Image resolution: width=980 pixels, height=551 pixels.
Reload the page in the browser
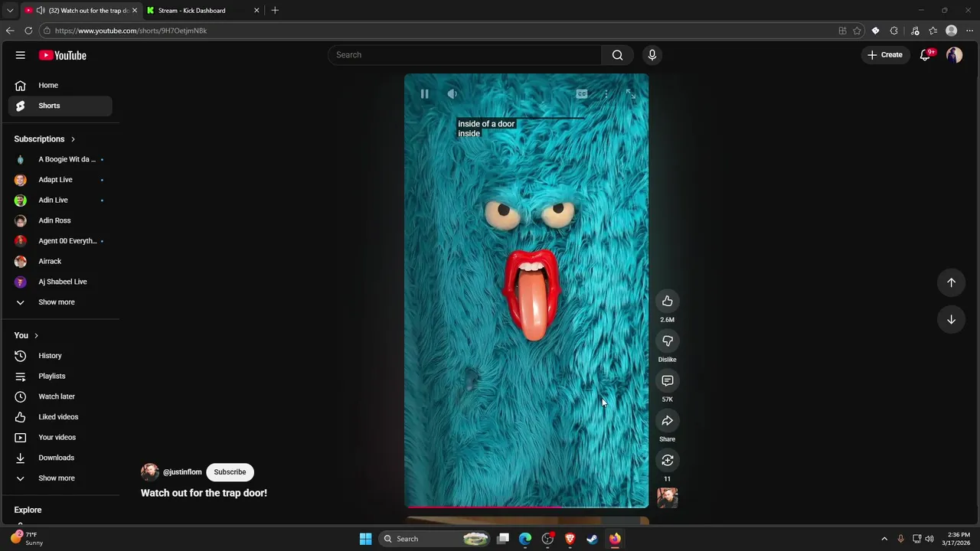tap(28, 31)
